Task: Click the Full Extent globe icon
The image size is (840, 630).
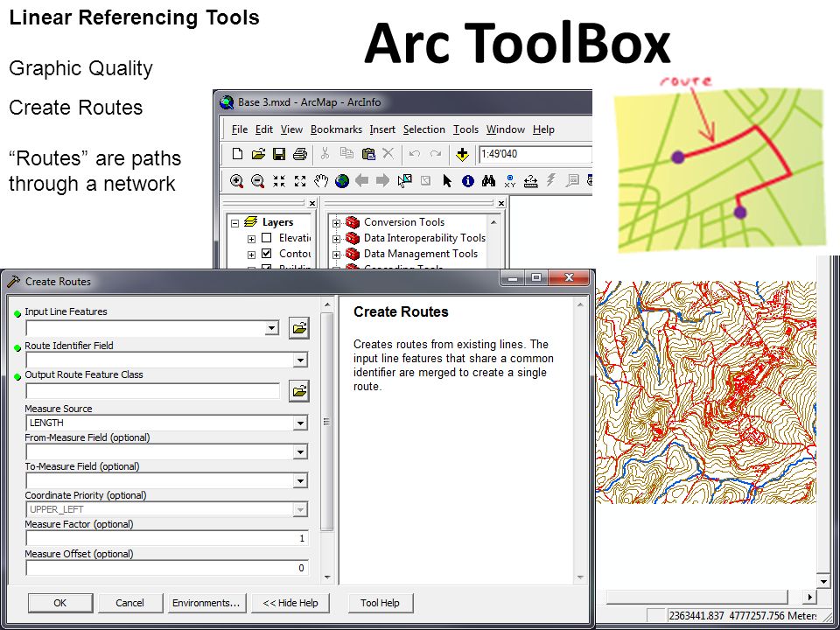Action: (x=342, y=181)
